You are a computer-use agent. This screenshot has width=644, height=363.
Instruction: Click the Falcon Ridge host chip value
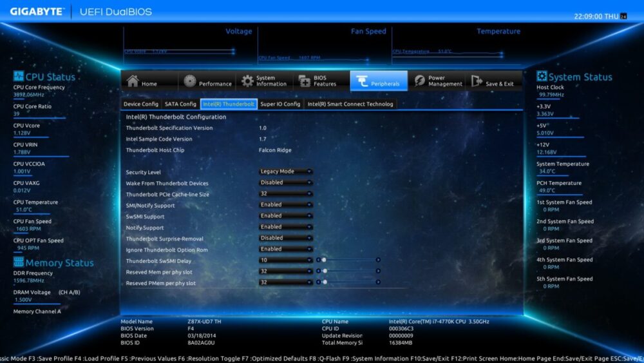275,150
